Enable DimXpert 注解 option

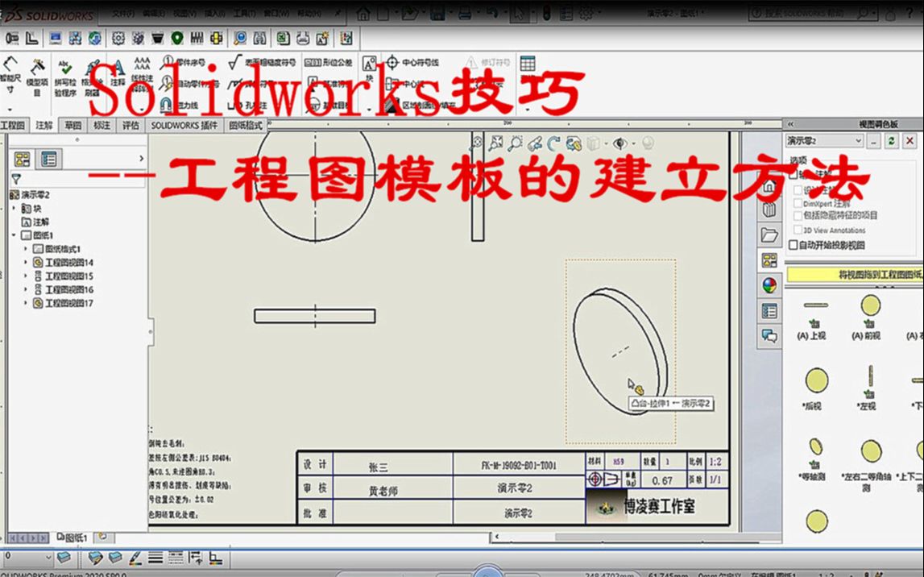click(x=798, y=203)
